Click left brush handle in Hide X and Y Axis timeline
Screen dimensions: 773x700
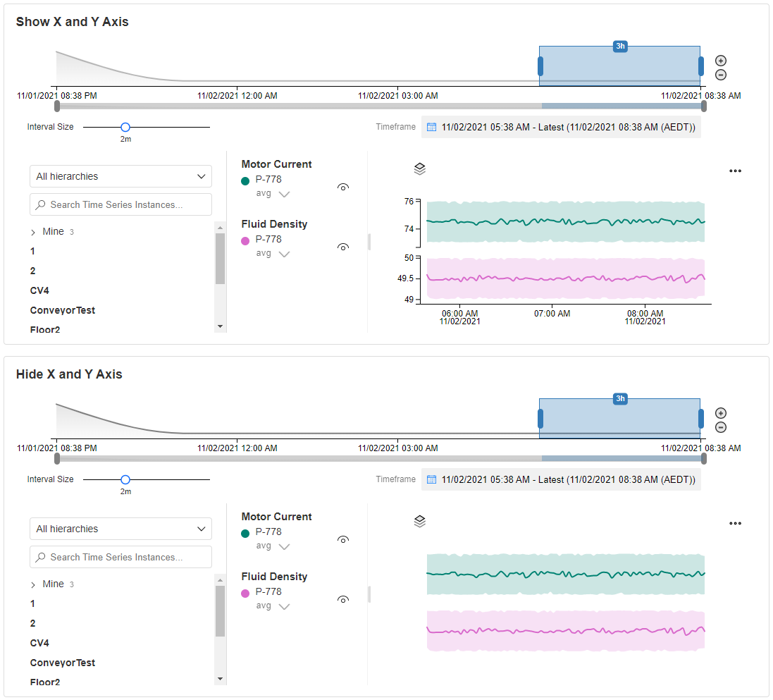(540, 418)
